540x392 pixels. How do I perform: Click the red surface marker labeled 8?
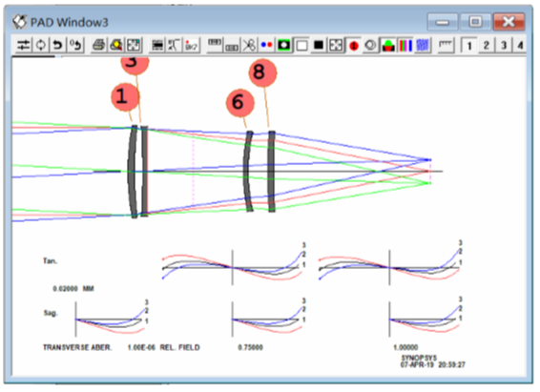click(x=262, y=72)
